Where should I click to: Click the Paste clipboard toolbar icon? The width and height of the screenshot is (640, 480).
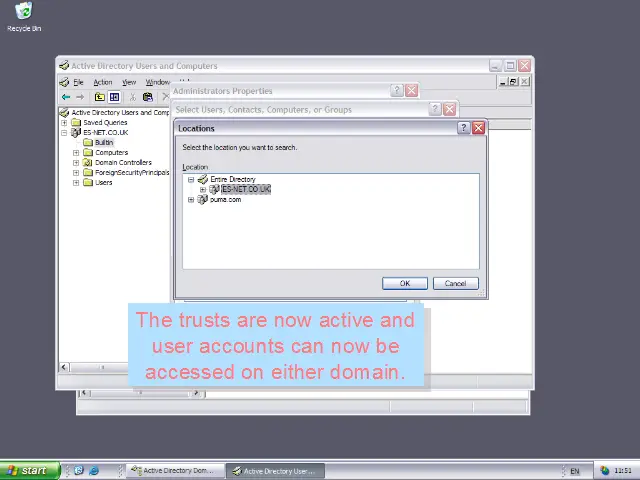pos(148,97)
